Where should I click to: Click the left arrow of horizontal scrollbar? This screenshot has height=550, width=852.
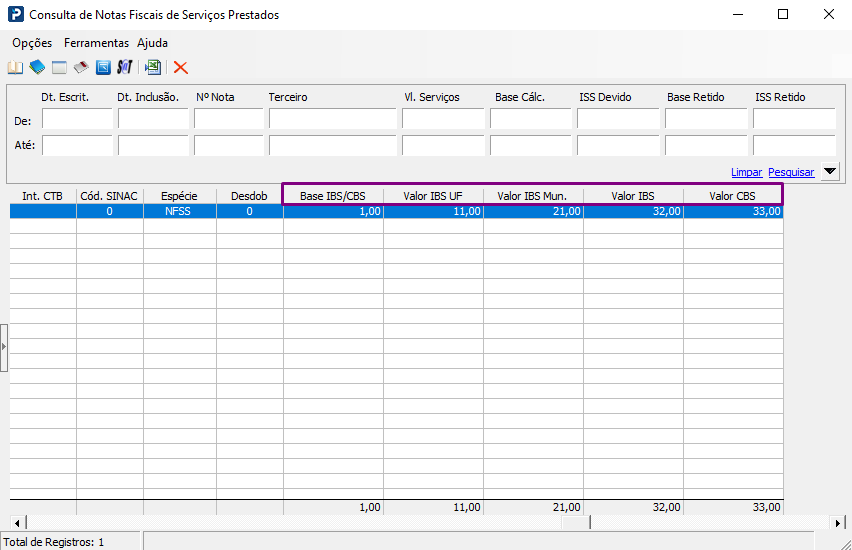click(x=17, y=523)
